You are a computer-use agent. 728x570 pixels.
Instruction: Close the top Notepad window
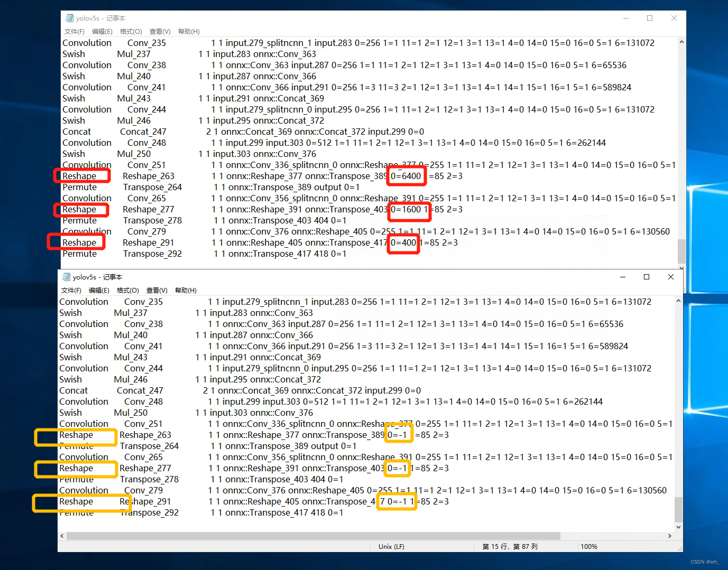tap(674, 18)
